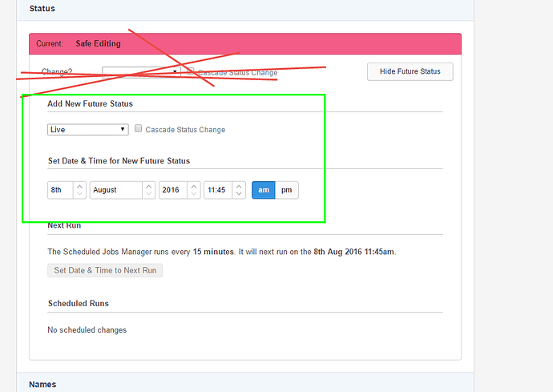
Task: Increase the day value with up arrow
Action: tap(79, 185)
